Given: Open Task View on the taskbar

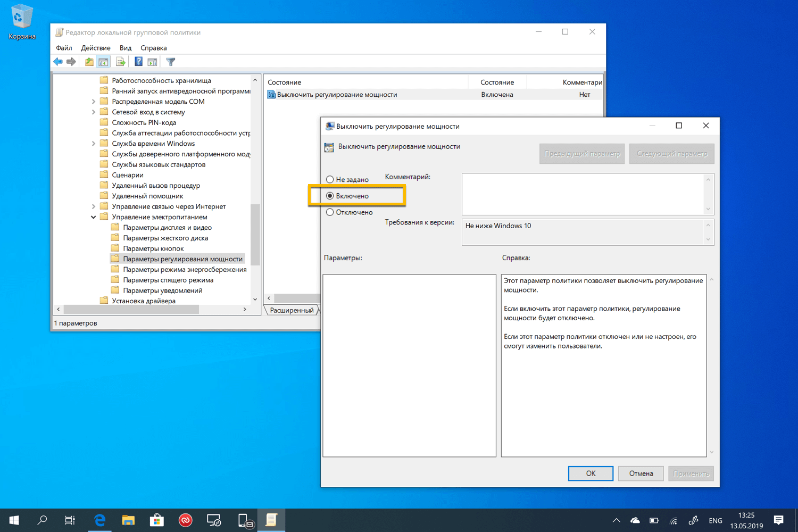Looking at the screenshot, I should pos(70,520).
